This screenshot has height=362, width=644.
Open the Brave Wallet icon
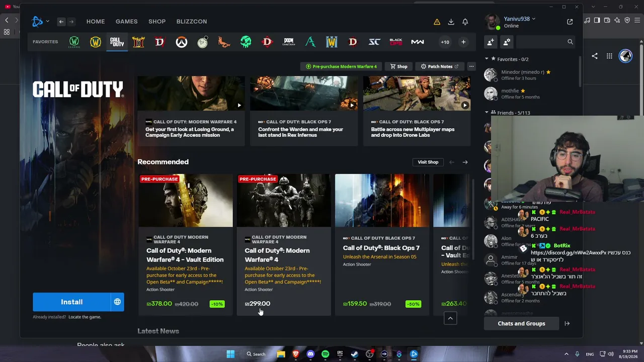(x=607, y=20)
